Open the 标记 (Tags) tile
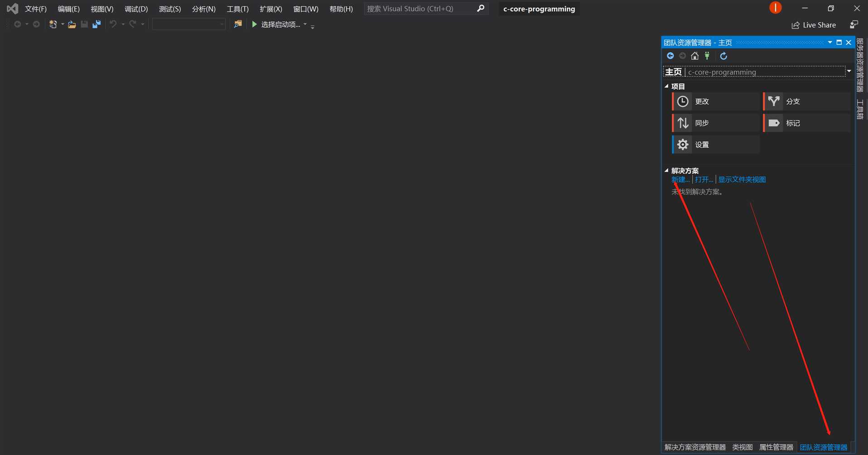Screen dimensions: 868x455 [807, 123]
